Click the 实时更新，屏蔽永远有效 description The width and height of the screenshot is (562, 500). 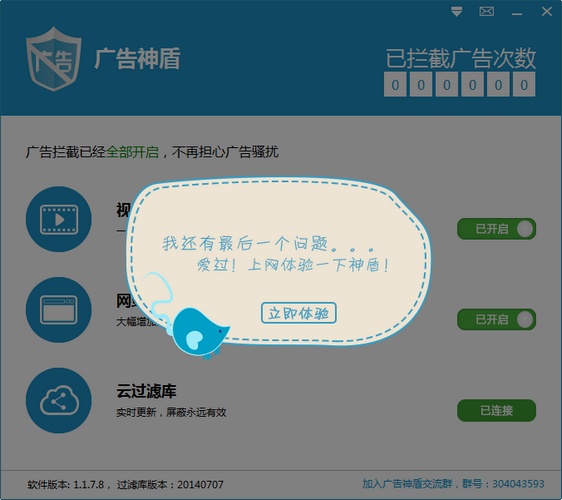point(171,412)
